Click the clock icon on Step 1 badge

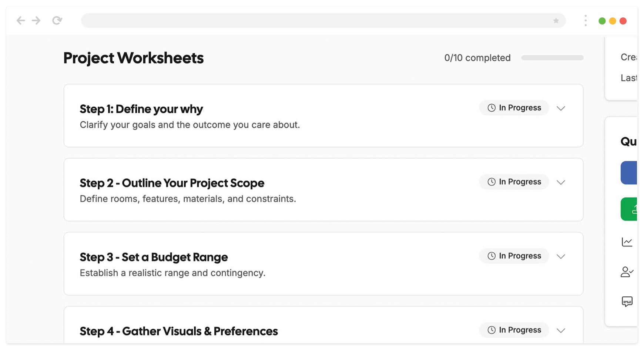[491, 108]
